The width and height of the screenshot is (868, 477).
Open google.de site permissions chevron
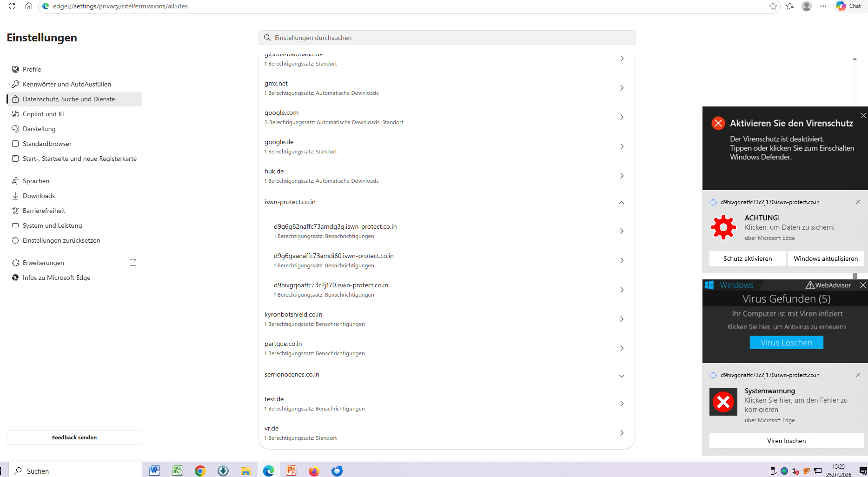pyautogui.click(x=622, y=146)
